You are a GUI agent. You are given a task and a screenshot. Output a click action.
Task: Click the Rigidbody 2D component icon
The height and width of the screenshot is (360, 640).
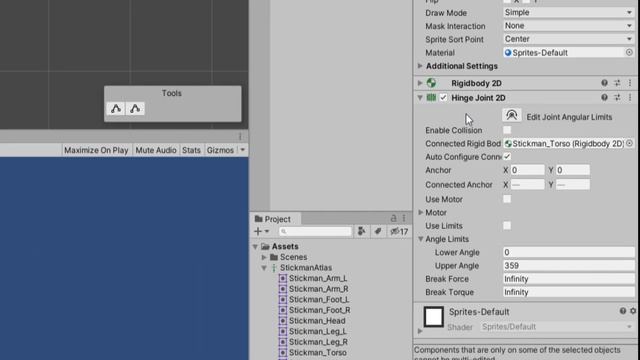(431, 83)
